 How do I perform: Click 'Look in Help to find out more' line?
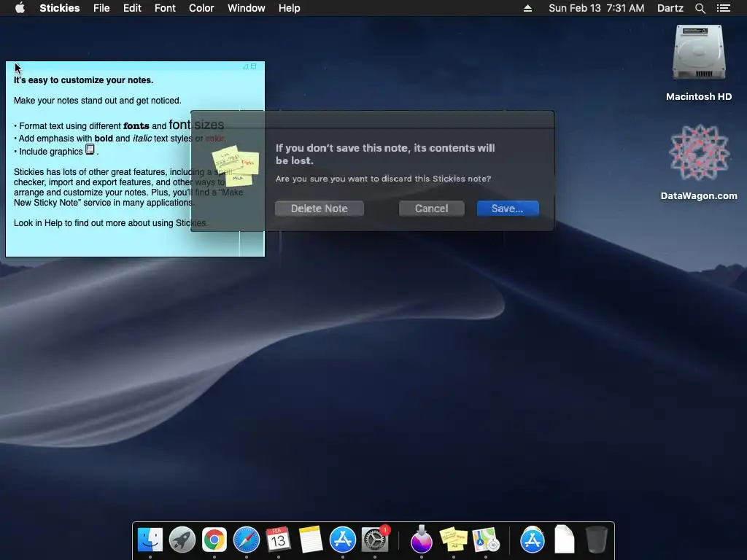(111, 223)
